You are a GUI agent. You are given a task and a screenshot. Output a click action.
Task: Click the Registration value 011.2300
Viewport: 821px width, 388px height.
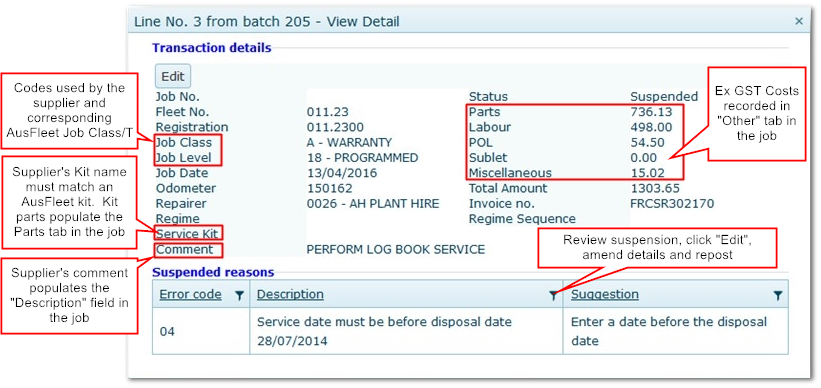click(335, 127)
